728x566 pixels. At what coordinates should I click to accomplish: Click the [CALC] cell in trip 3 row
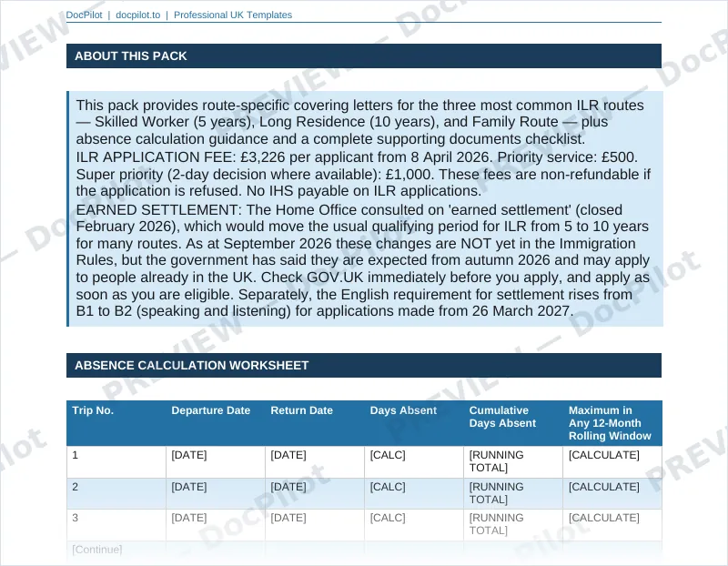[x=414, y=525]
